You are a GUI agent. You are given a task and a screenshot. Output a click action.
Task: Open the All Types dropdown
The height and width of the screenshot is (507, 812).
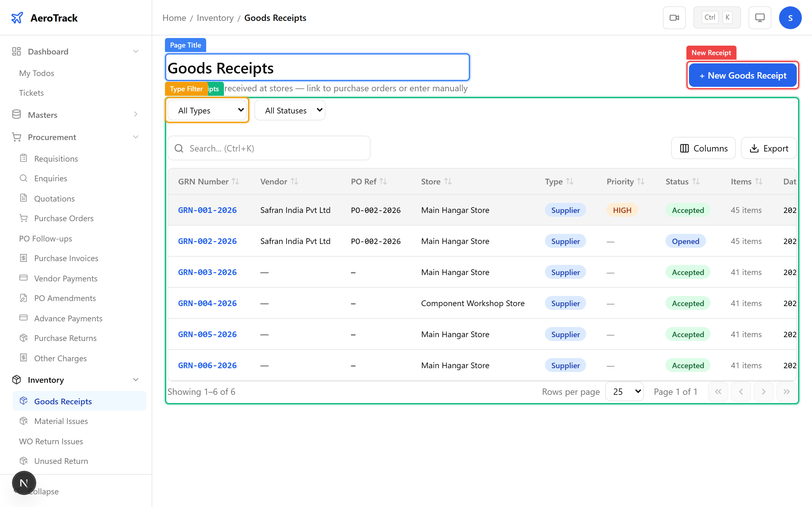click(207, 110)
